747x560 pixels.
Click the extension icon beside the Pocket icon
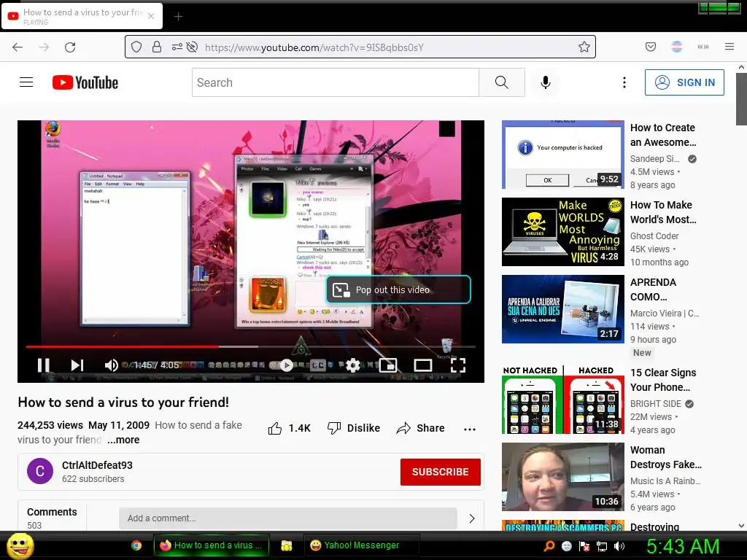pyautogui.click(x=676, y=47)
